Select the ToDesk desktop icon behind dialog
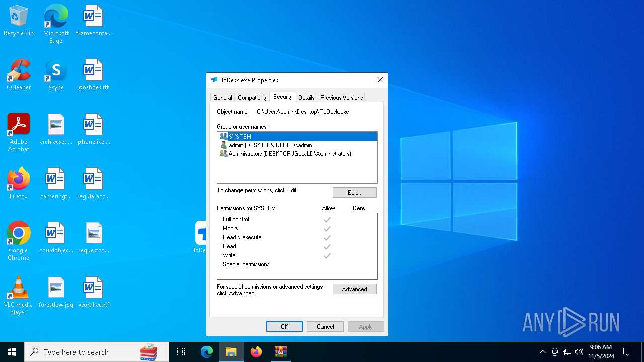This screenshot has height=362, width=644. click(x=200, y=238)
